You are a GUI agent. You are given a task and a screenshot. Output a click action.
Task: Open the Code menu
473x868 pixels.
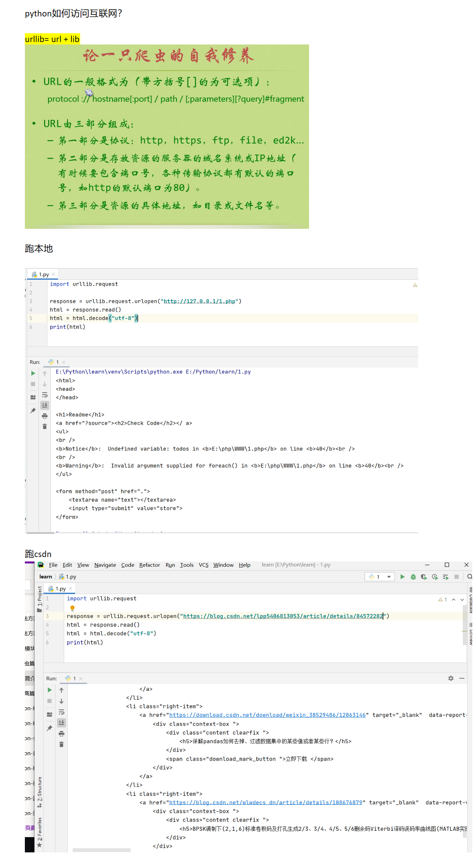(x=127, y=565)
